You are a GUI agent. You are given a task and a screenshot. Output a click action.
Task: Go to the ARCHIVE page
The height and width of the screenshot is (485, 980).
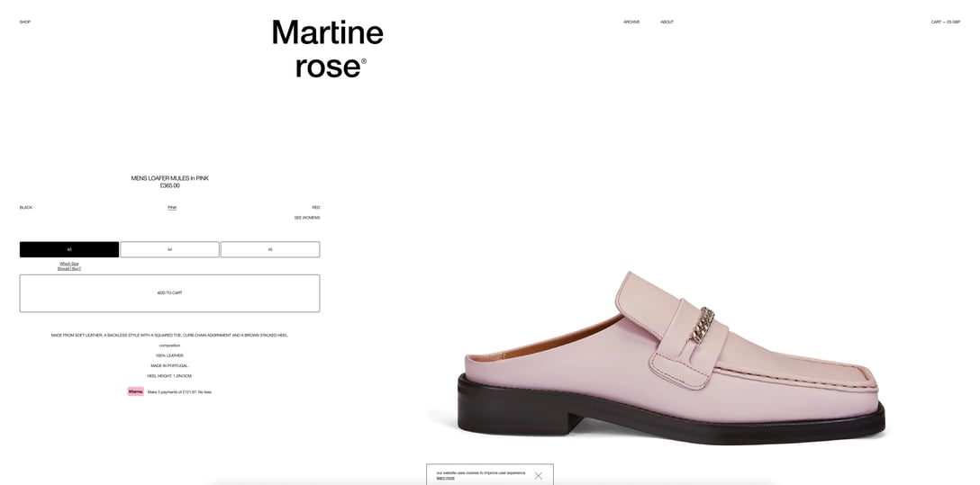pyautogui.click(x=631, y=22)
